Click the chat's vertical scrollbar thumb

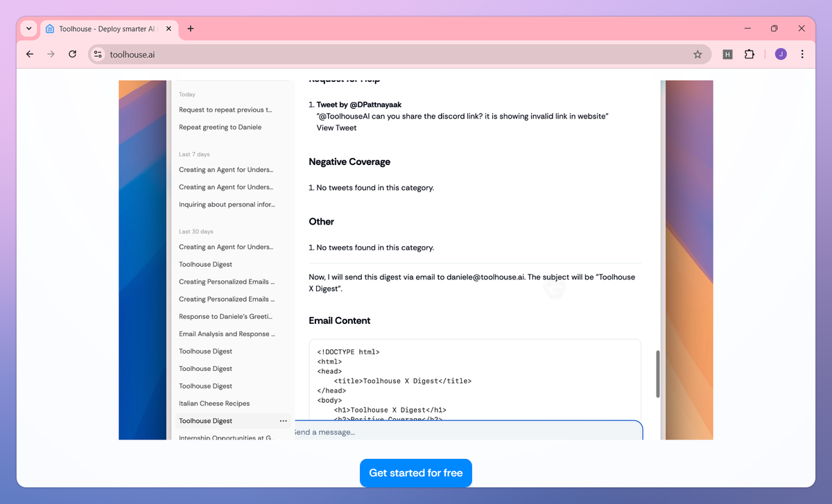(x=658, y=374)
